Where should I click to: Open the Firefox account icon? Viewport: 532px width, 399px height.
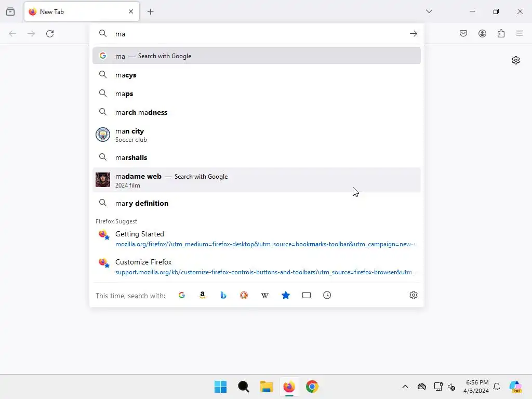coord(482,33)
